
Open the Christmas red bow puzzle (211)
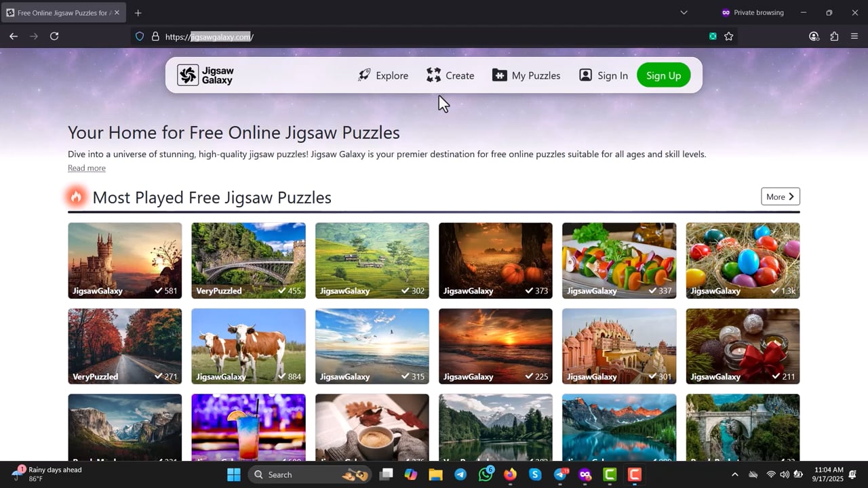point(743,346)
